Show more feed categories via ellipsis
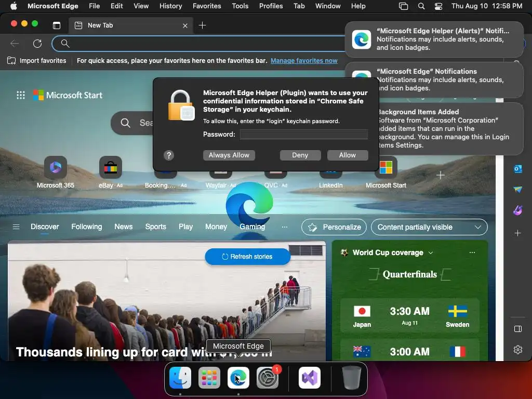Image resolution: width=532 pixels, height=399 pixels. (285, 227)
